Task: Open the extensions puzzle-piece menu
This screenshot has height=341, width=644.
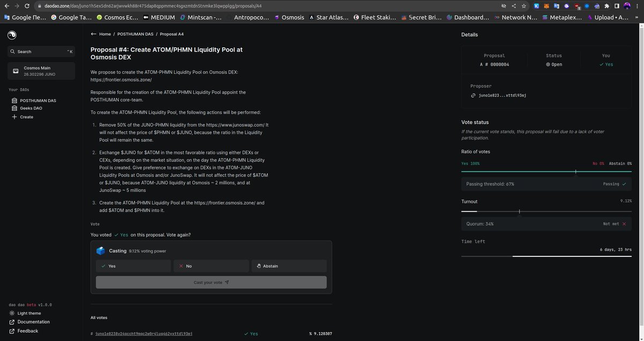Action: pos(606,6)
